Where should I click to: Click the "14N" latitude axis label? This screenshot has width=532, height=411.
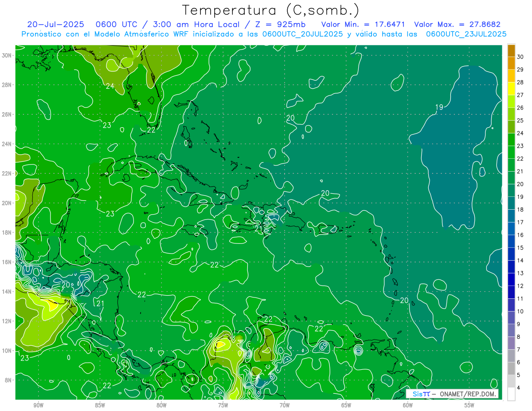click(8, 292)
